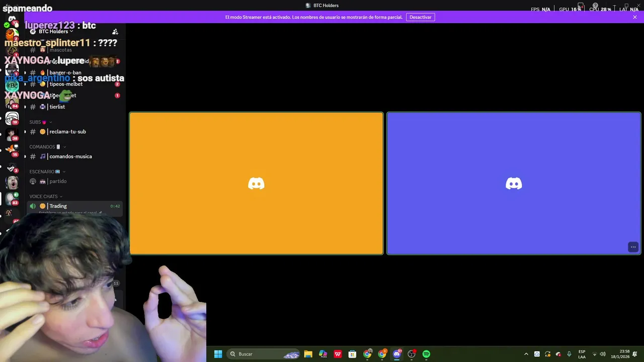Click the Discord taskbar icon
The height and width of the screenshot is (362, 644).
click(x=397, y=354)
